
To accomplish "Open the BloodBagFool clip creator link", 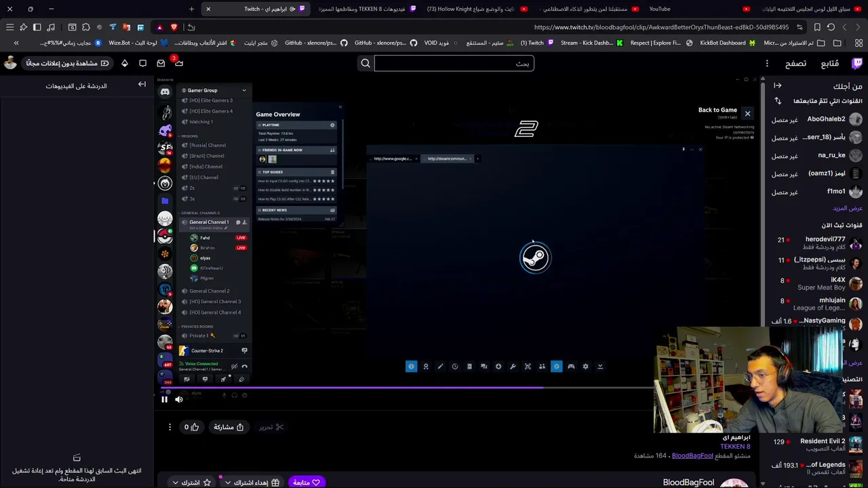I will coord(692,455).
